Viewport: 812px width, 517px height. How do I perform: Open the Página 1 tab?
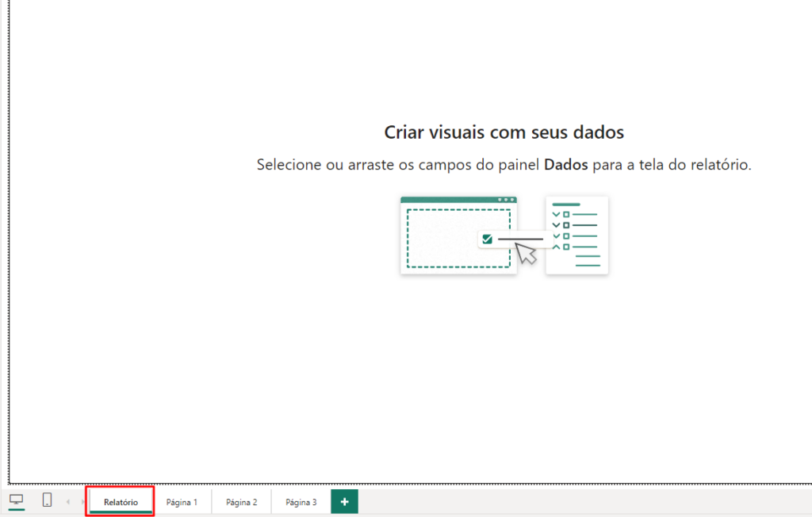[x=182, y=502]
